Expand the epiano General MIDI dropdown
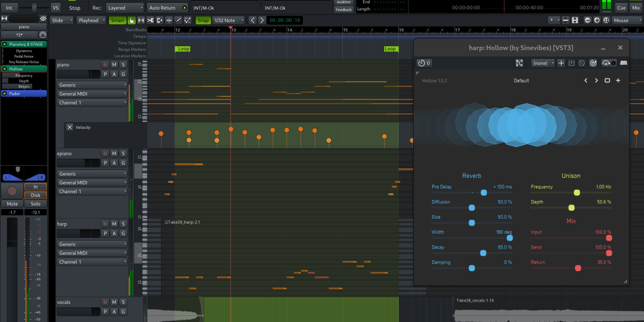Image resolution: width=644 pixels, height=322 pixels. coord(93,183)
